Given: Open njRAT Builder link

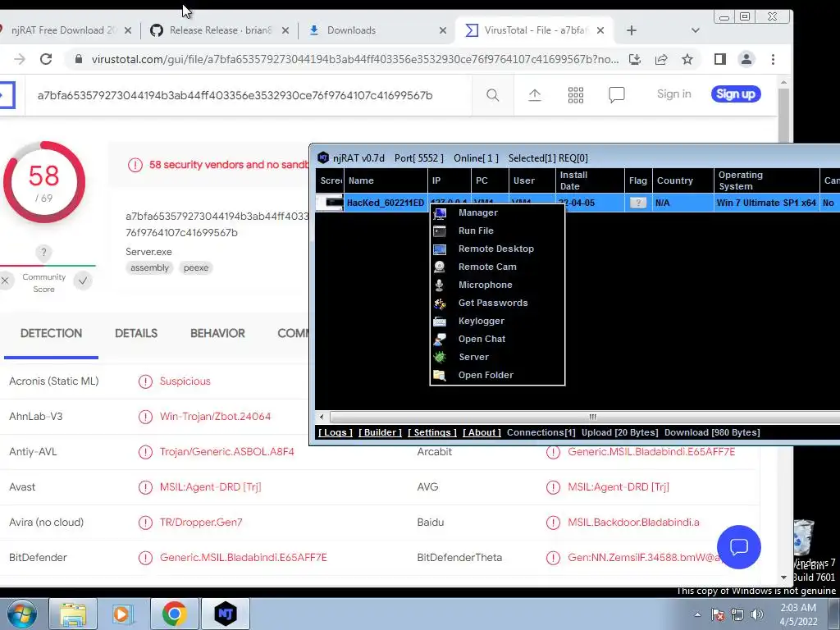Looking at the screenshot, I should (380, 432).
